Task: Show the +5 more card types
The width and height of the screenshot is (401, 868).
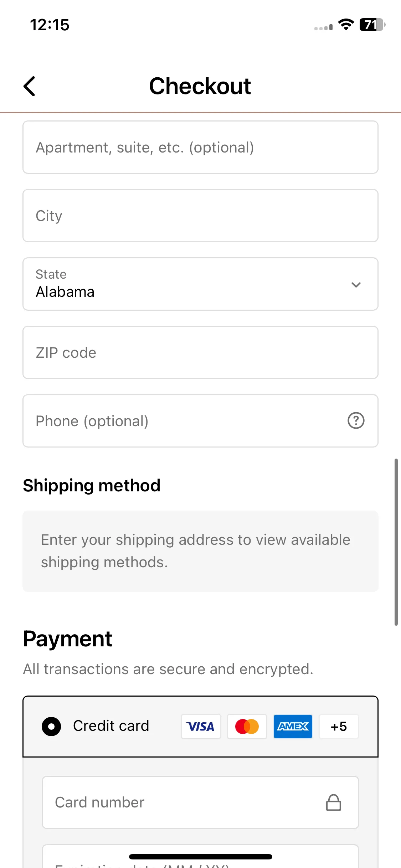Action: [339, 726]
